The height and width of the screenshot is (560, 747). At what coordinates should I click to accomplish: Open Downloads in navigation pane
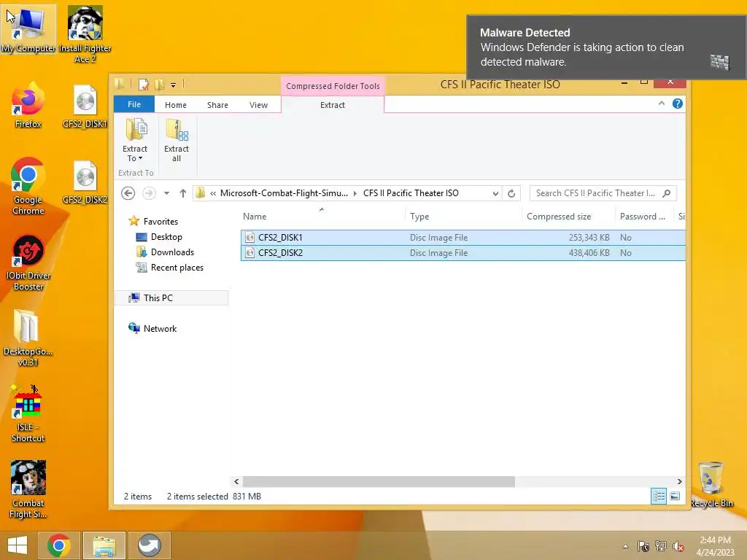pos(166,252)
